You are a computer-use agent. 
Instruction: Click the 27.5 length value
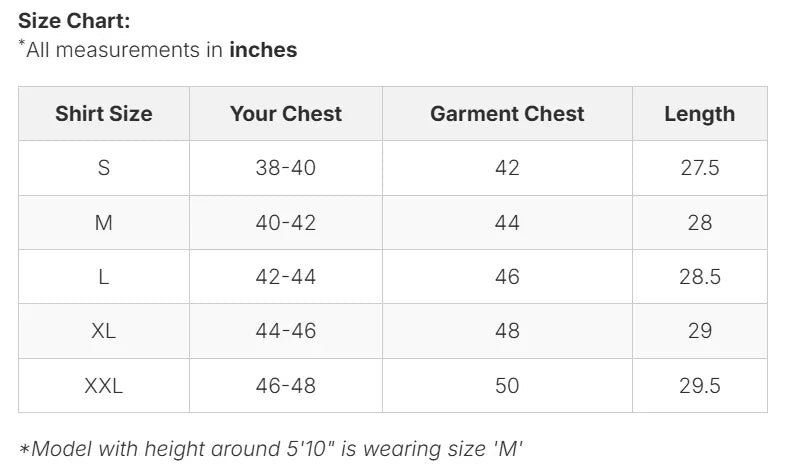(699, 168)
